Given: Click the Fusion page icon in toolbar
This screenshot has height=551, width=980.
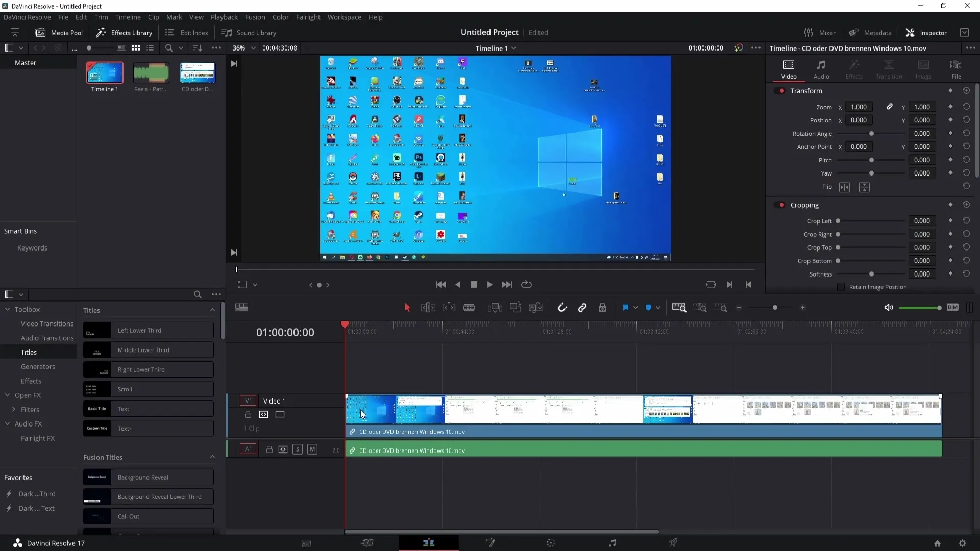Looking at the screenshot, I should [489, 543].
